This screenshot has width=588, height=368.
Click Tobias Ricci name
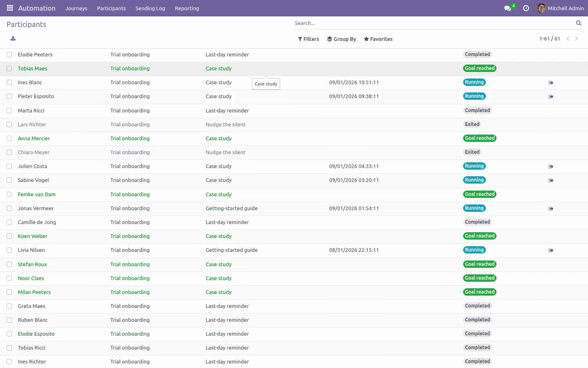(32, 348)
